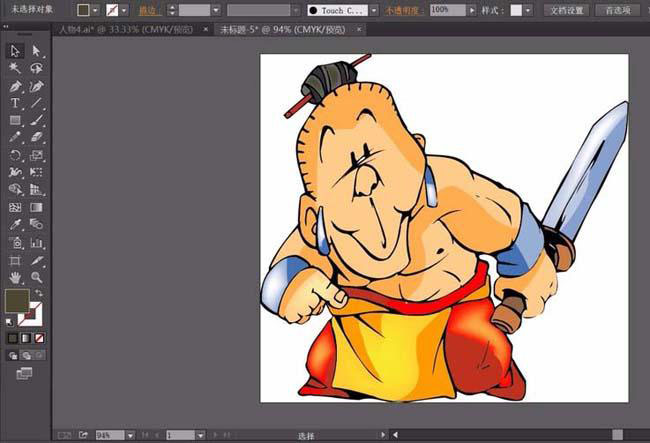Set paint mode to Gradient
650x443 pixels.
point(26,338)
